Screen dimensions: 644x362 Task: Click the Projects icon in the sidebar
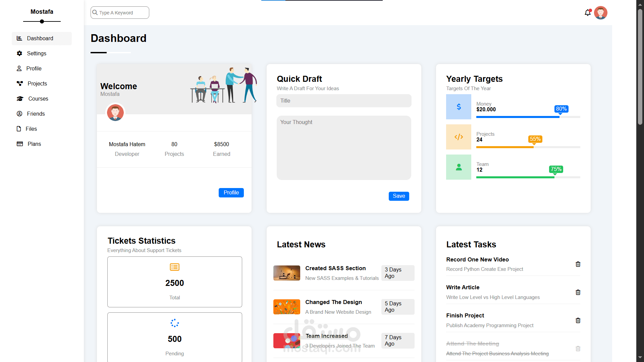(x=19, y=83)
